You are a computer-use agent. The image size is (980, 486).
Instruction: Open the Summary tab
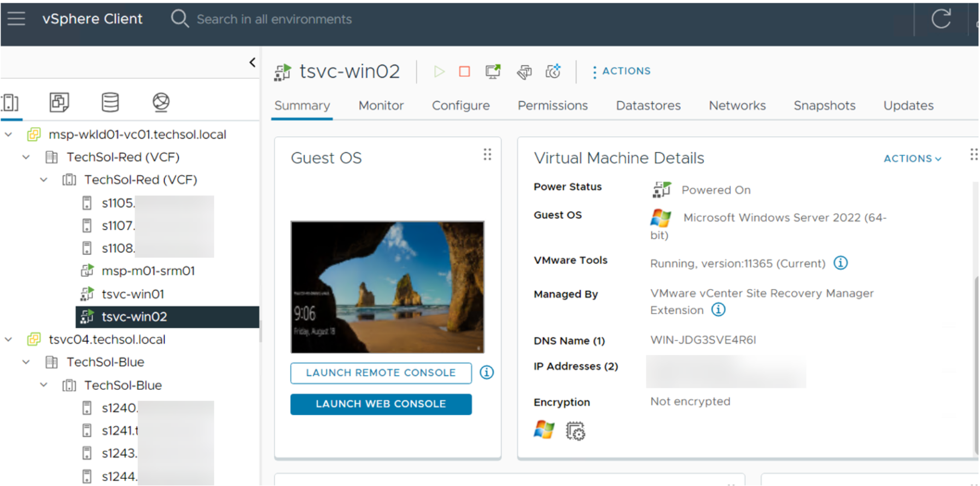pos(302,106)
